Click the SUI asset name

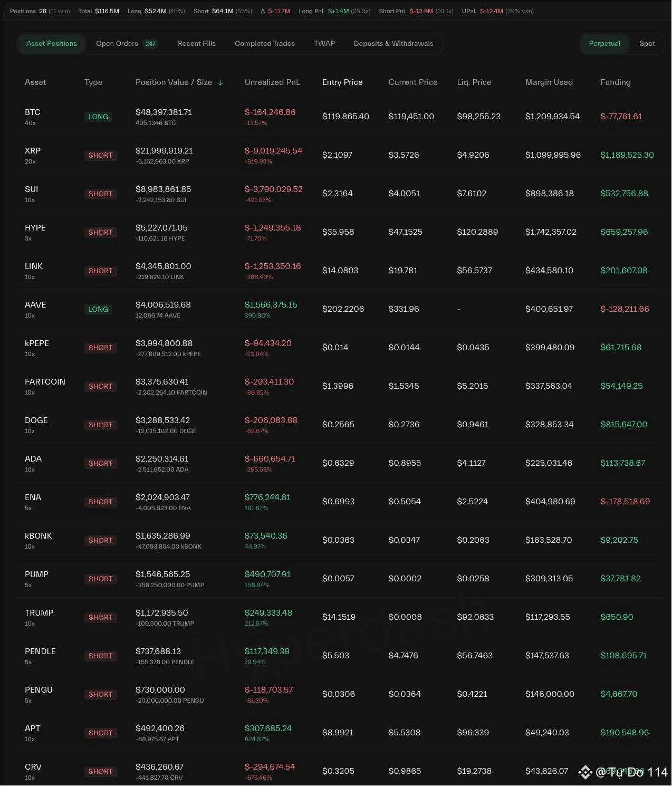point(31,189)
